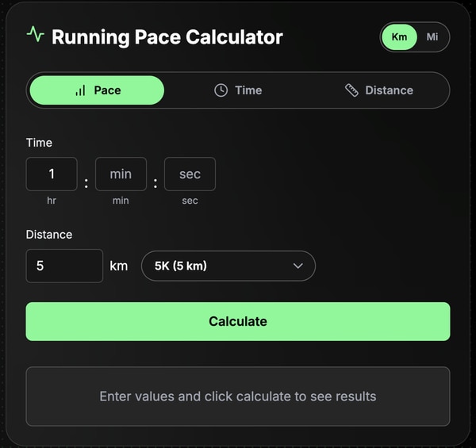Viewport: 476px width, 448px height.
Task: Switch units to Km
Action: 399,37
